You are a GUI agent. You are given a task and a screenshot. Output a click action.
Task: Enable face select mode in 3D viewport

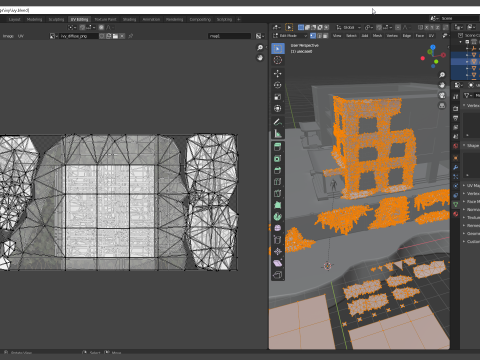click(x=325, y=35)
